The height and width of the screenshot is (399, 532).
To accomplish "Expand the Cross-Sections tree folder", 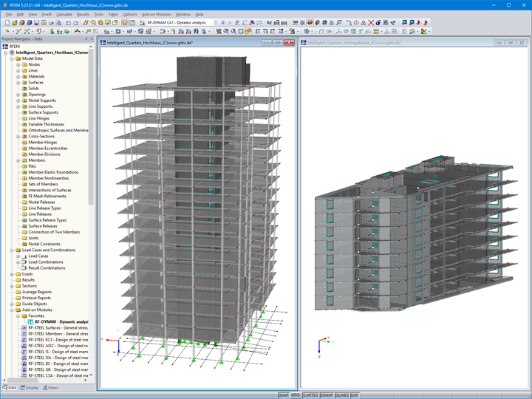I will pos(18,137).
